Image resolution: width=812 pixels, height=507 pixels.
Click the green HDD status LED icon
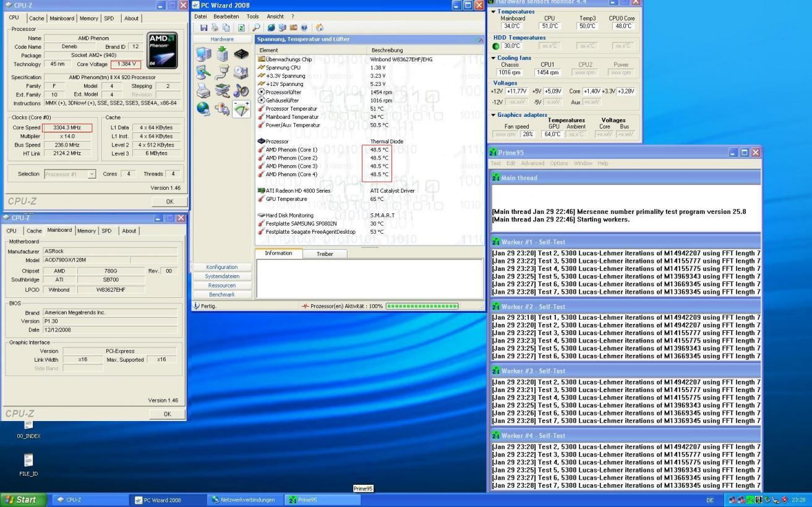pyautogui.click(x=496, y=46)
